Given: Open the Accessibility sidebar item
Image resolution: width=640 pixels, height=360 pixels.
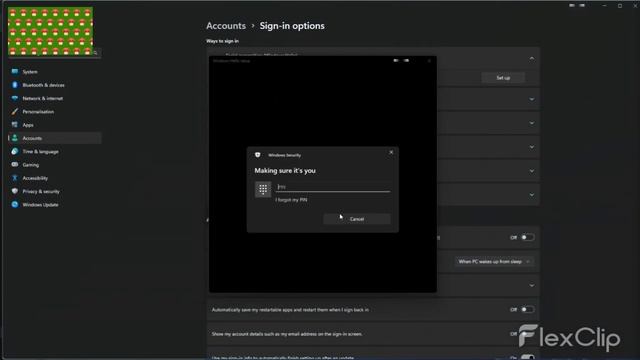Looking at the screenshot, I should coord(54,178).
